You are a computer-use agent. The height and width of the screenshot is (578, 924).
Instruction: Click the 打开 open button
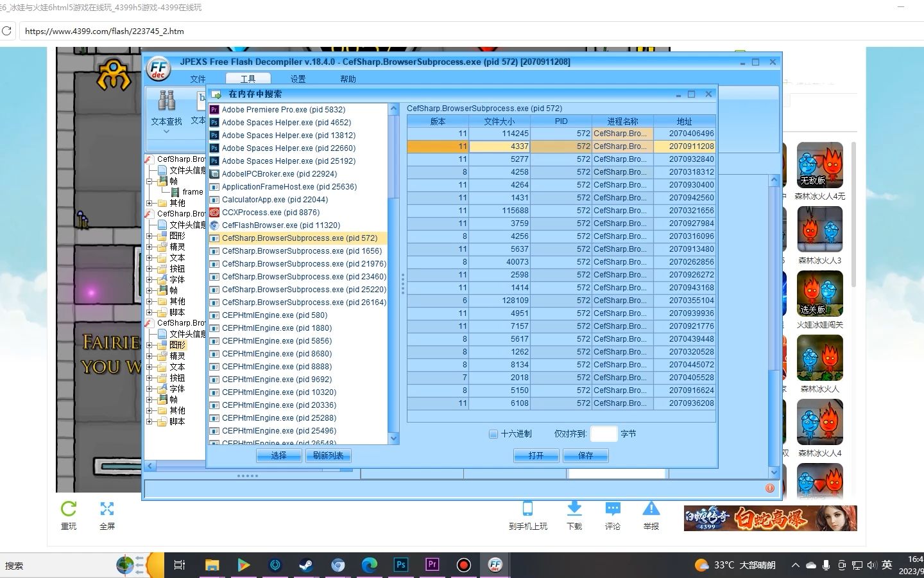[536, 455]
